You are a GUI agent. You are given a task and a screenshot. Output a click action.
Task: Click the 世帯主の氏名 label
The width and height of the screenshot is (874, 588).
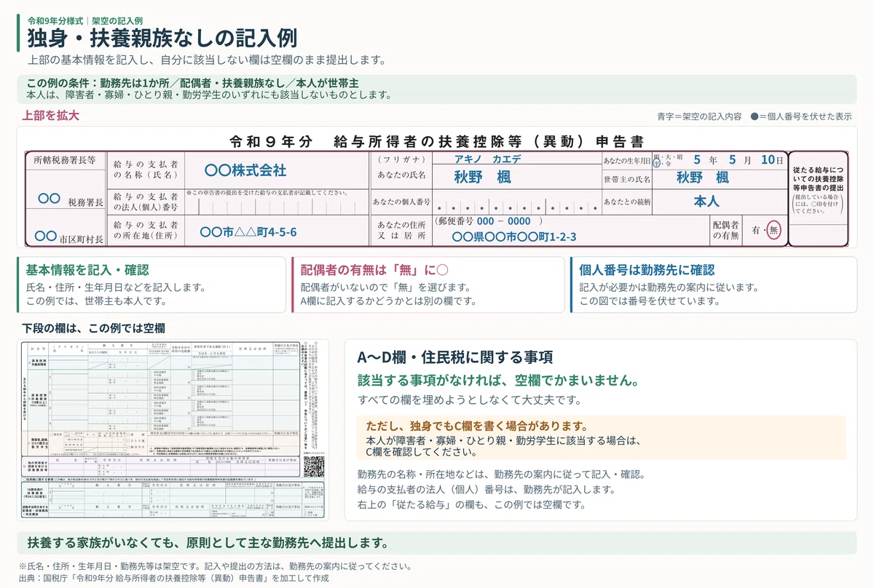pos(627,178)
